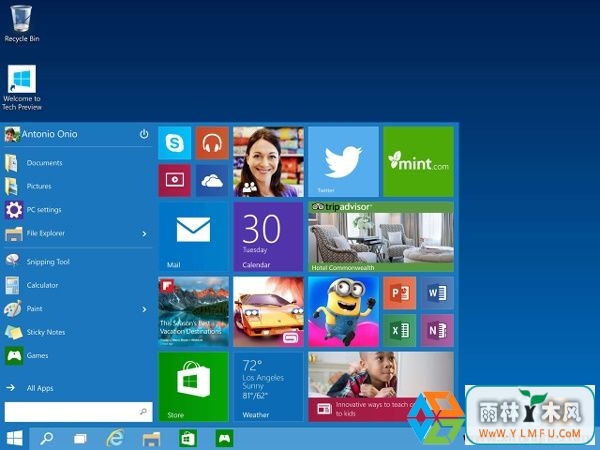Screen dimensions: 600x450
Task: Open File Explorer from the Start menu
Action: coord(78,233)
